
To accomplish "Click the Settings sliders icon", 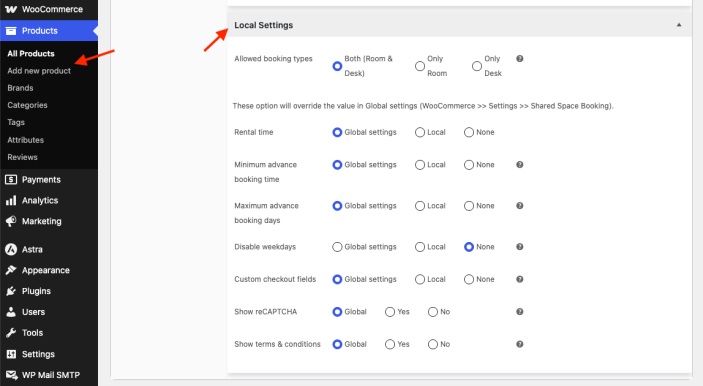I will pos(11,354).
